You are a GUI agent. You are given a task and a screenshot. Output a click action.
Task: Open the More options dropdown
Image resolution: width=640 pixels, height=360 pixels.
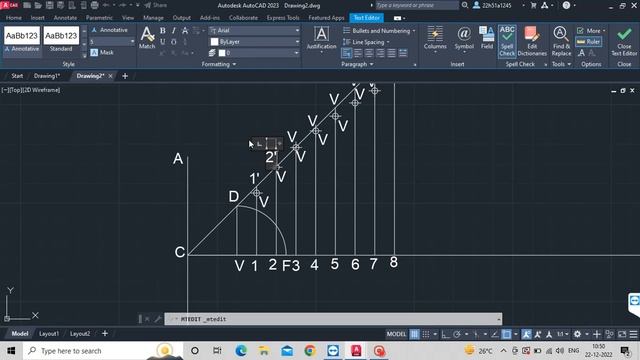pos(591,31)
